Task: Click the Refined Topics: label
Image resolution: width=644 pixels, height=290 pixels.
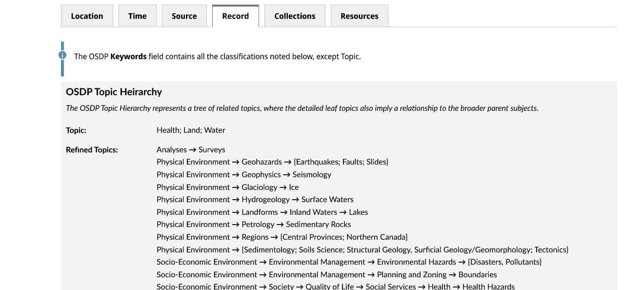Action: 92,150
